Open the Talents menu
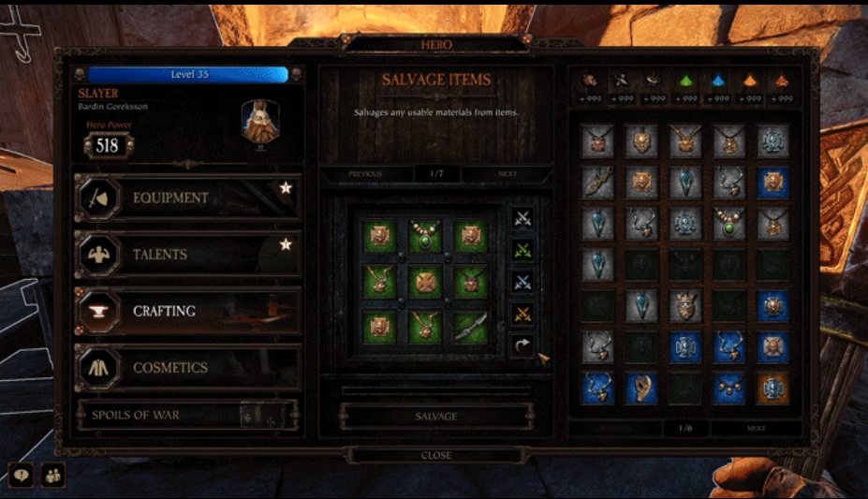868x499 pixels. [x=187, y=254]
